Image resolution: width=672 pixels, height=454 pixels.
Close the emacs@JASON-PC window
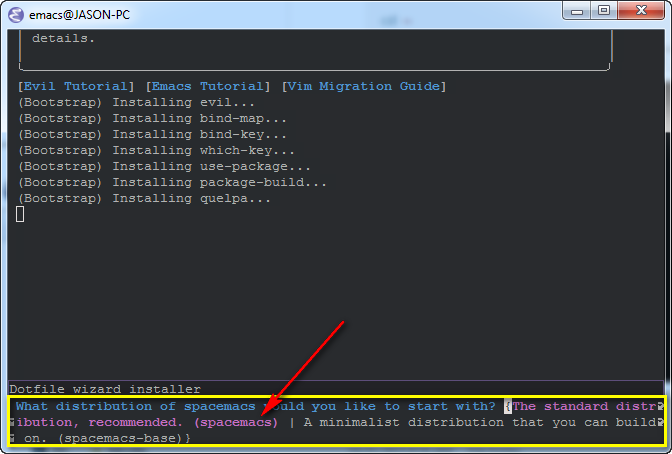tap(641, 10)
